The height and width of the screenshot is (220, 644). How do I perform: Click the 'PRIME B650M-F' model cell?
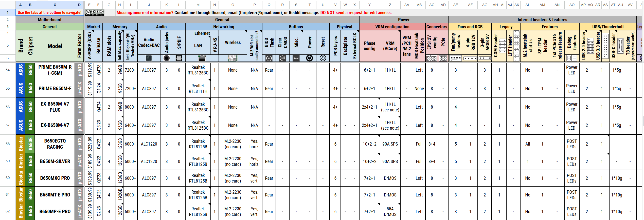(55, 89)
